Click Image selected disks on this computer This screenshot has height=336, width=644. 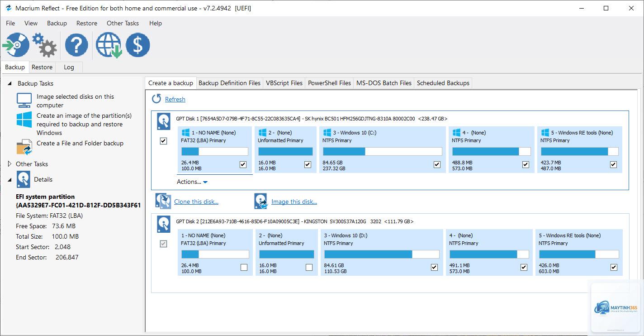click(x=76, y=101)
